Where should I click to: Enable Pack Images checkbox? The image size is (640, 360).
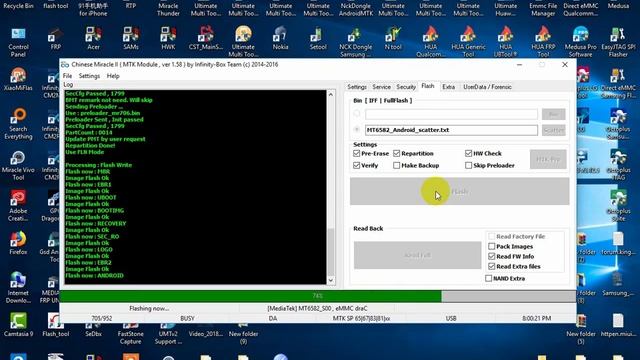pos(491,247)
